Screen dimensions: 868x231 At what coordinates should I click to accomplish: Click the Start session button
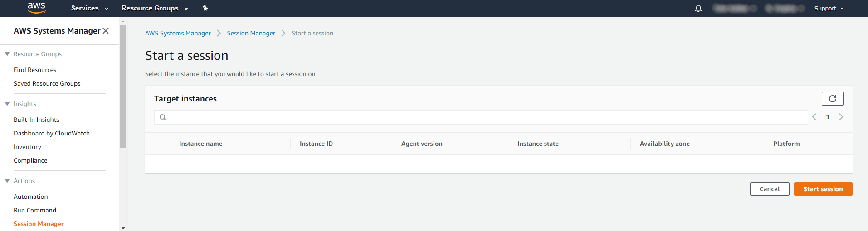(x=823, y=189)
